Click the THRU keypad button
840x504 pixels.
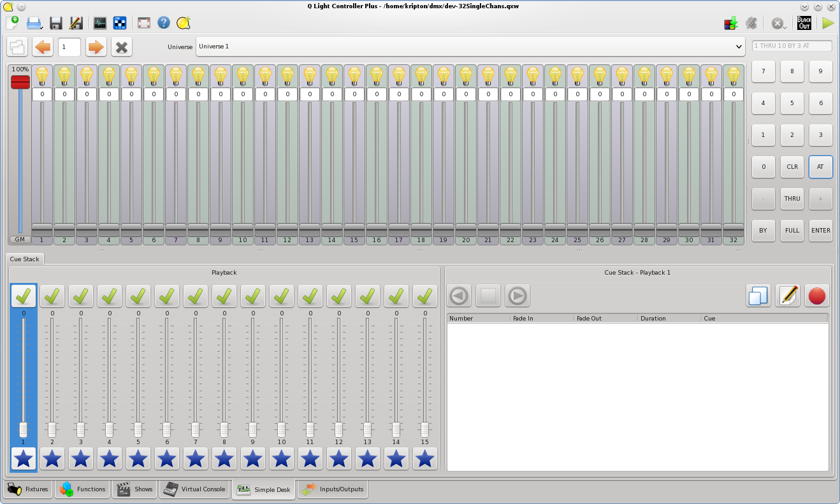pos(792,199)
